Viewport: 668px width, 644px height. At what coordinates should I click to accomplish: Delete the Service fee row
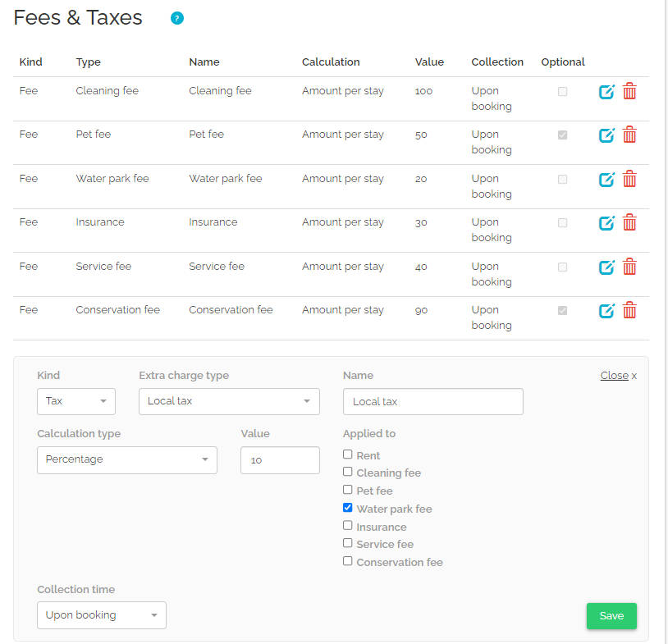click(x=629, y=267)
